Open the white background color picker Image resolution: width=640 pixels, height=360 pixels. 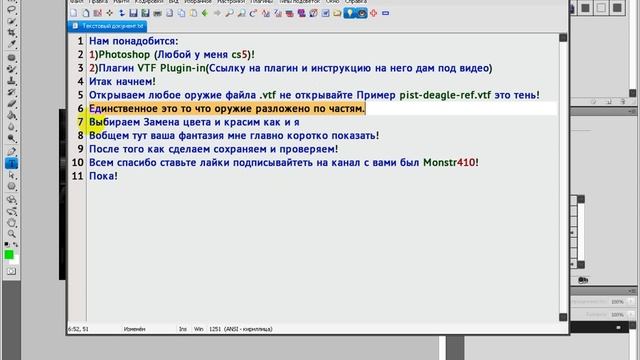coord(16,261)
